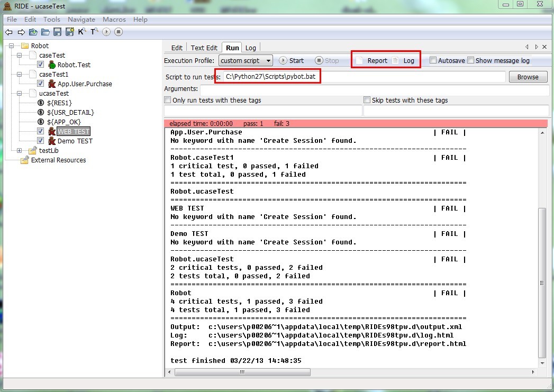This screenshot has width=554, height=392.
Task: Open Search Keywords with the K icon
Action: 82,32
